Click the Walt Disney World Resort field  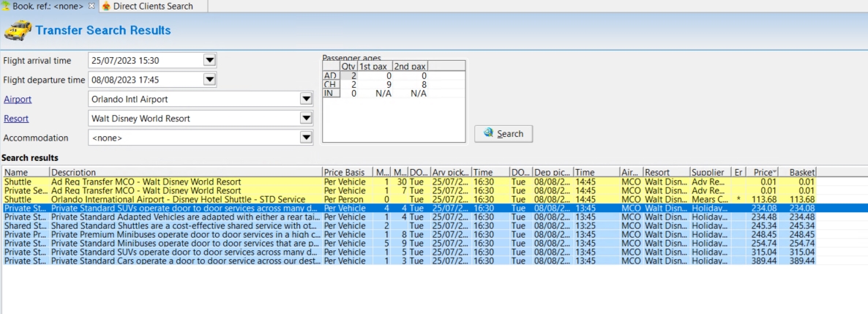(x=201, y=119)
